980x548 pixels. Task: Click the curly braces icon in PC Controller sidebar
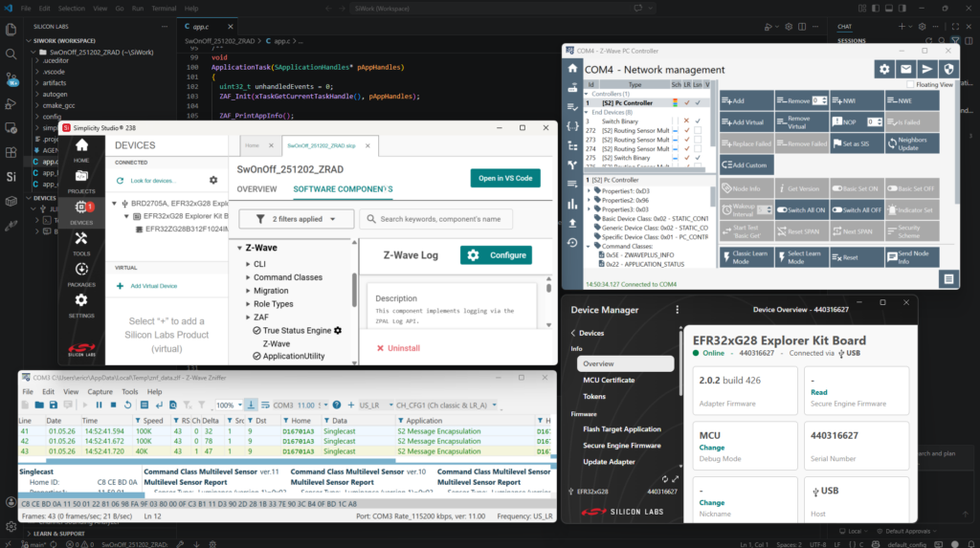572,126
